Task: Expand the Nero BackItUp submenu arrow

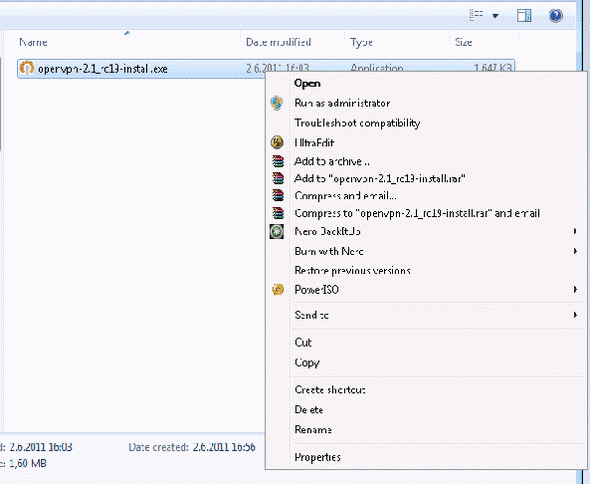Action: 575,231
